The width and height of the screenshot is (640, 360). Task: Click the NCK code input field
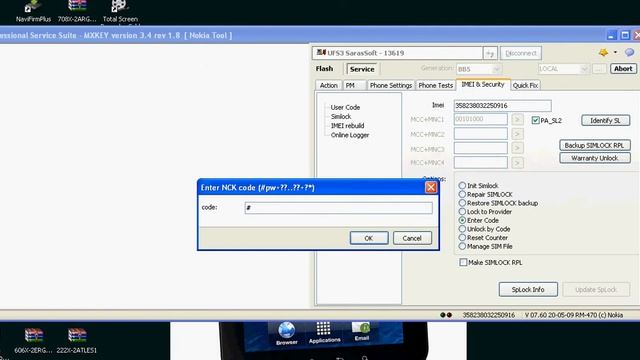338,208
